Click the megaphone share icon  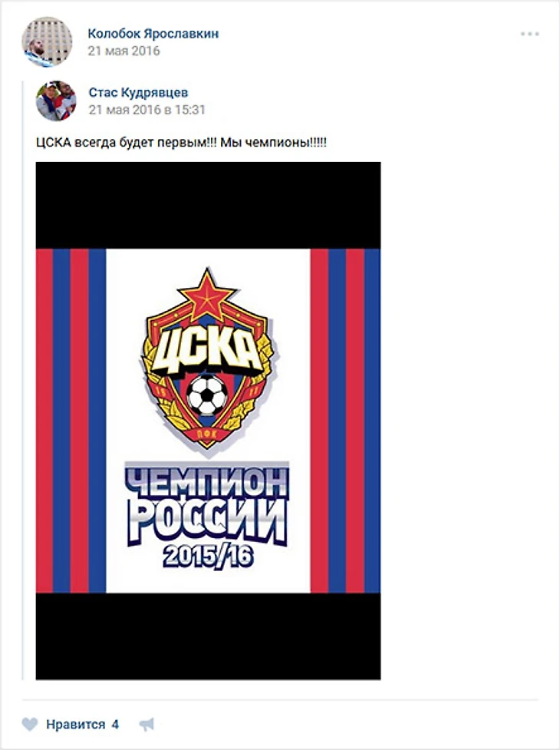(147, 725)
